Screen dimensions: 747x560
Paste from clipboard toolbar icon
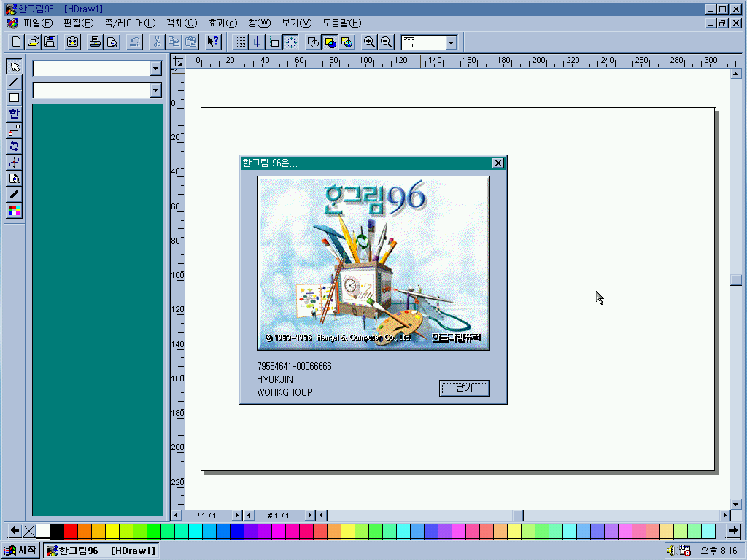pos(191,42)
